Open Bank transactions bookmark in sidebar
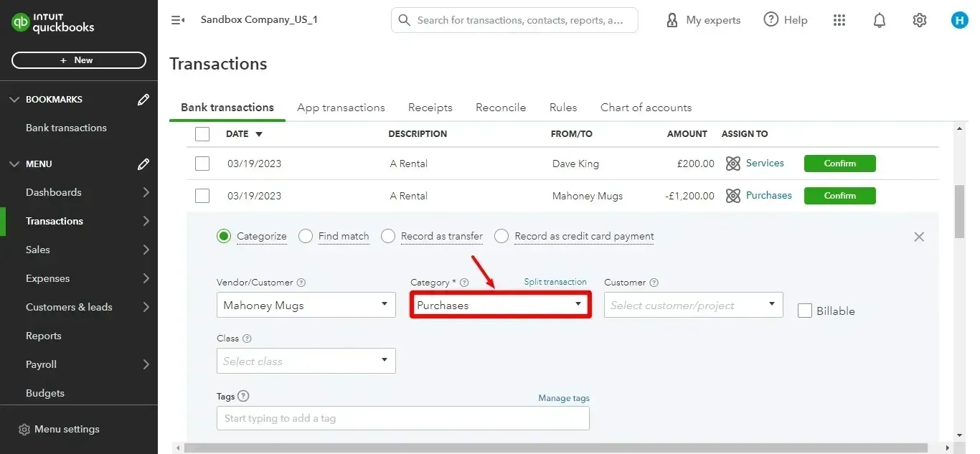 point(66,128)
